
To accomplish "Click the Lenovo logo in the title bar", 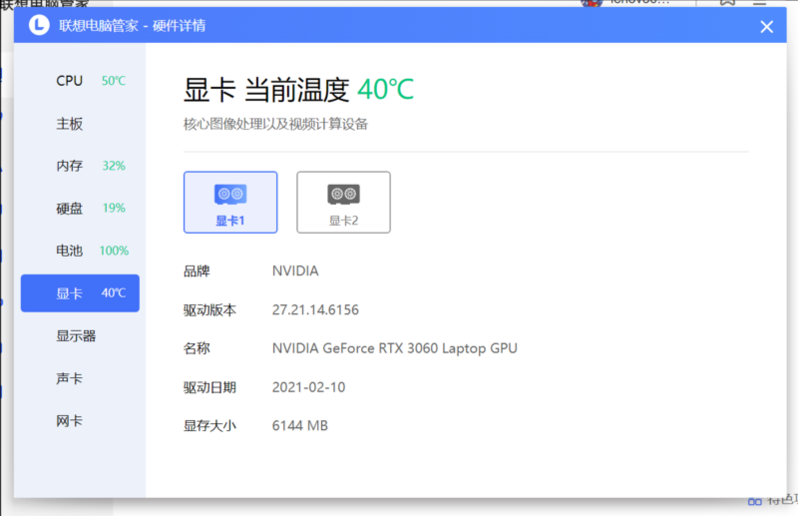I will pos(38,26).
